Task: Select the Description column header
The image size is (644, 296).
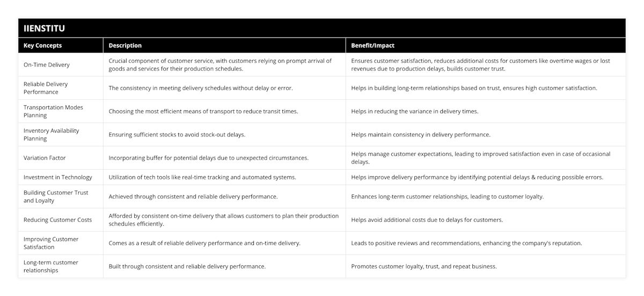Action: pos(224,46)
